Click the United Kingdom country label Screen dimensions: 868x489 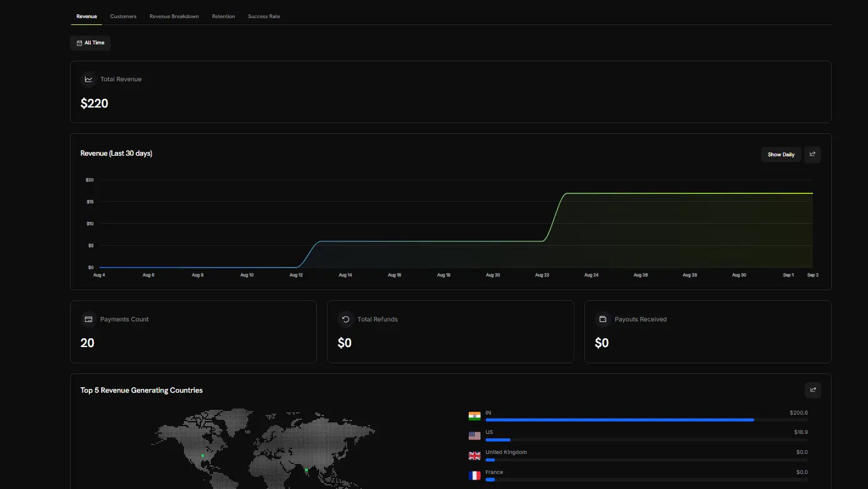pos(506,452)
